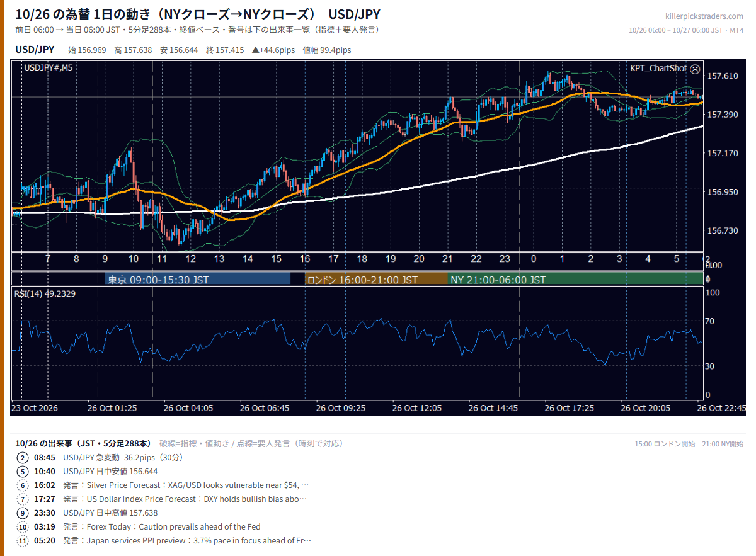The height and width of the screenshot is (556, 756).
Task: Click the 値幅 99.4pips range value
Action: tap(327, 50)
